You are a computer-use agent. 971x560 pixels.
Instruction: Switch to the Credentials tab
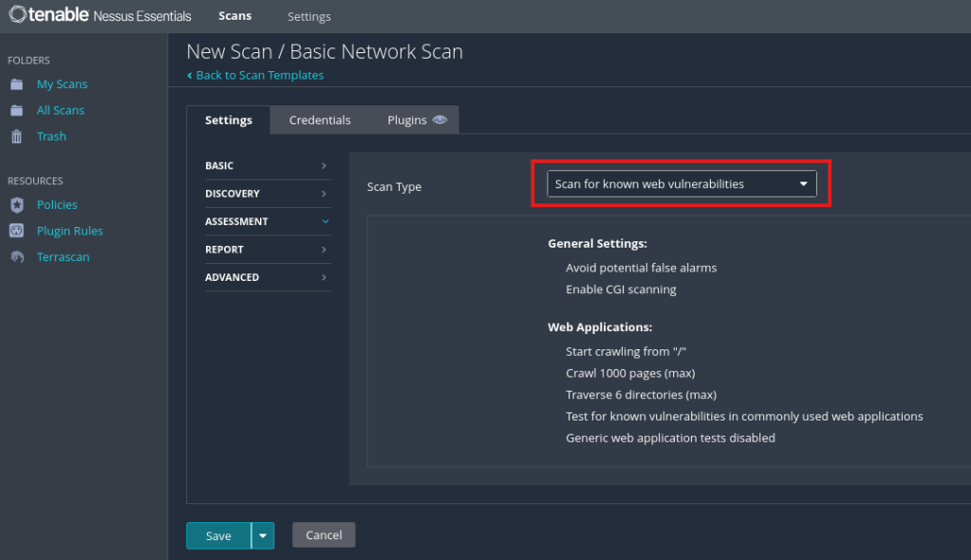click(x=320, y=121)
